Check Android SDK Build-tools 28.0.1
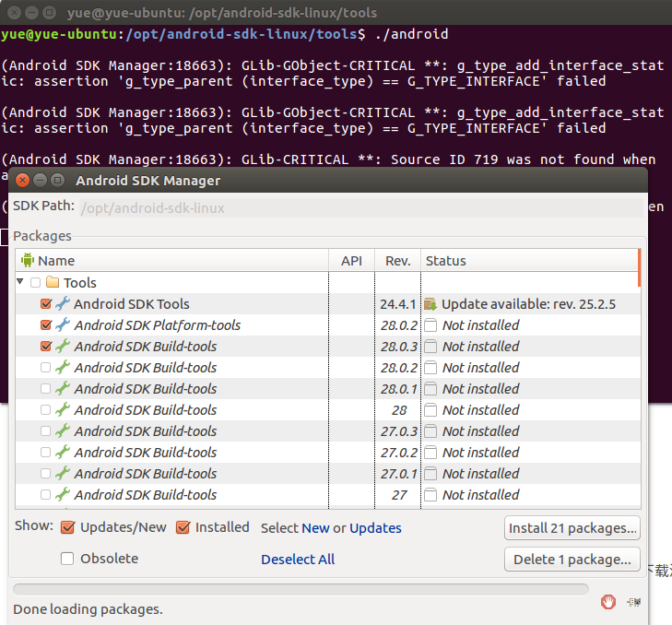The image size is (672, 625). coord(45,388)
